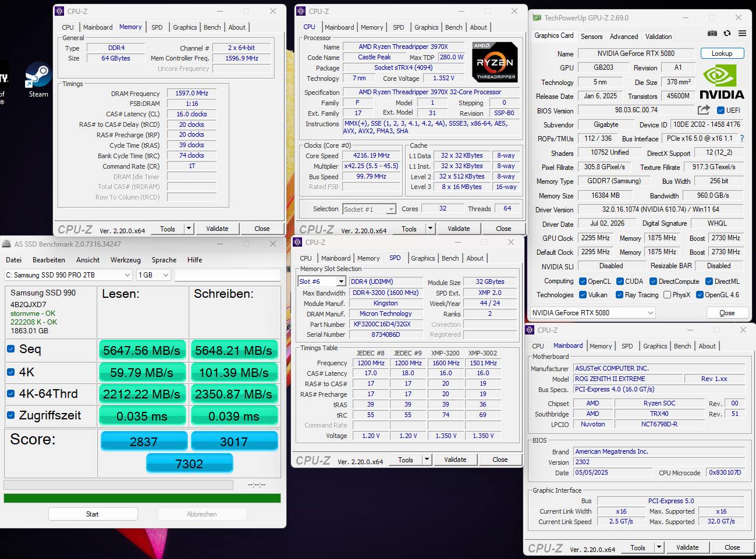
Task: Open the Datei menu in AS SSD
Action: (x=13, y=260)
